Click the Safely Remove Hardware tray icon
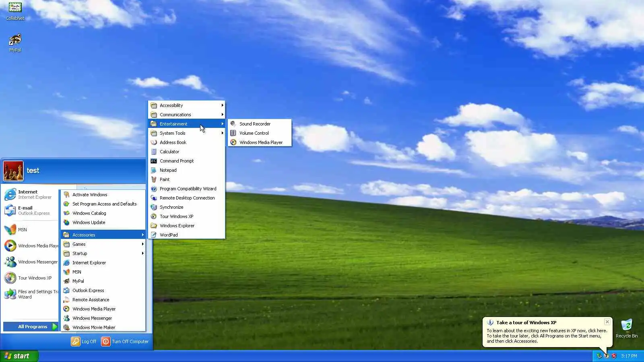Viewport: 644px width, 362px height. tap(599, 356)
